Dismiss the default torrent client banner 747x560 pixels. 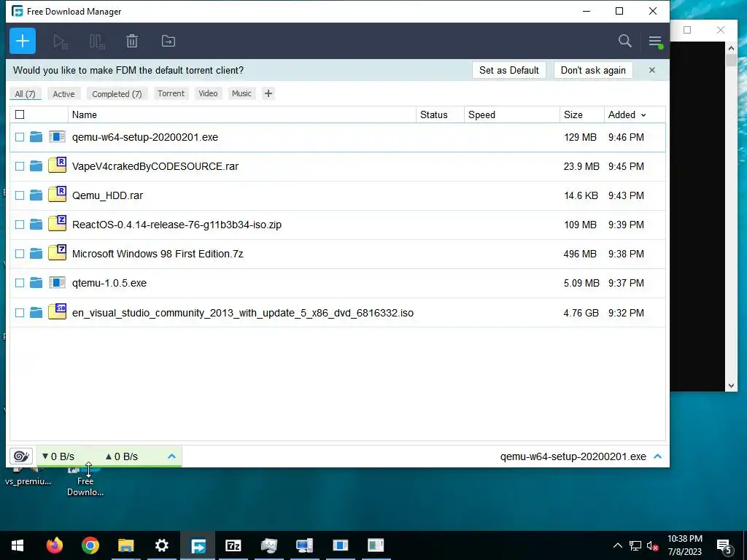click(651, 70)
